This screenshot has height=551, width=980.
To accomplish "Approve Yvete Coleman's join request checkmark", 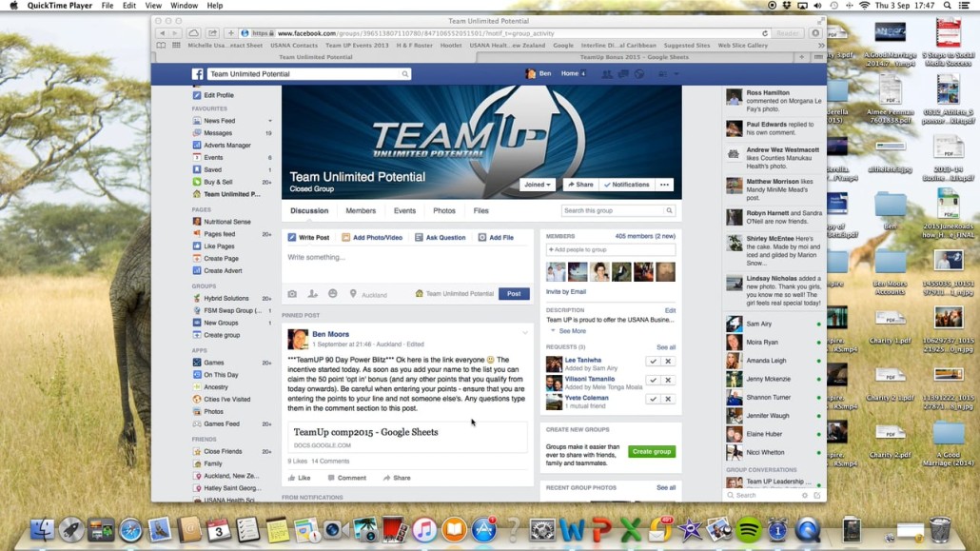I will (x=653, y=399).
